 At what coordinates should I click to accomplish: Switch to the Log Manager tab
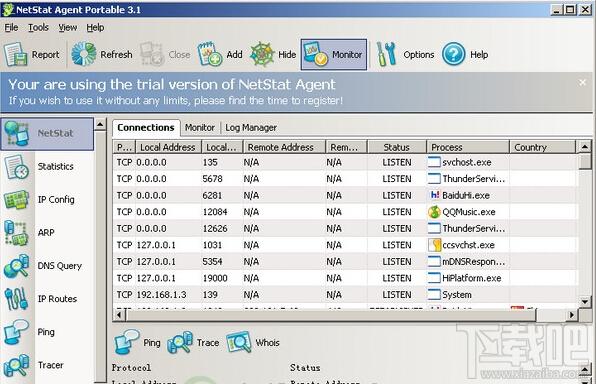251,128
